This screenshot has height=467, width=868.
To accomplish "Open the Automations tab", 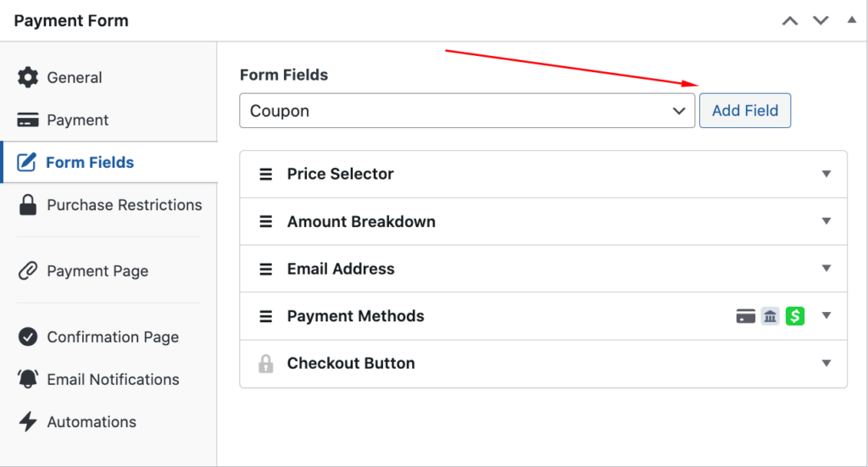I will 92,422.
